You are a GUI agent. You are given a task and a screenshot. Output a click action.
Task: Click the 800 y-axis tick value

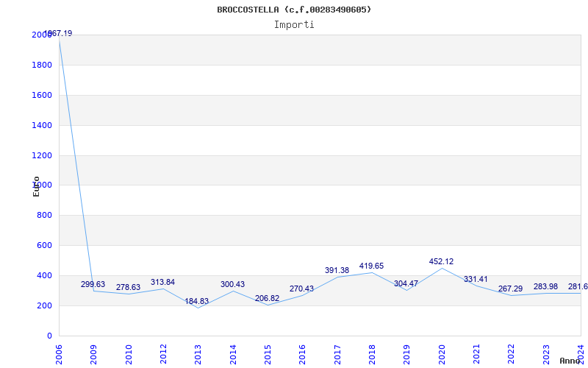(x=44, y=215)
